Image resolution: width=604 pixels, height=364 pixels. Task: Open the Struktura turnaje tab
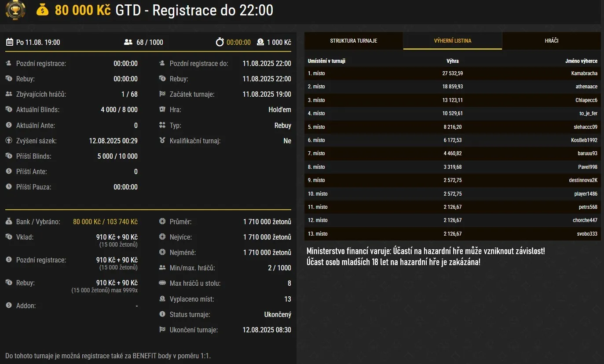[353, 41]
